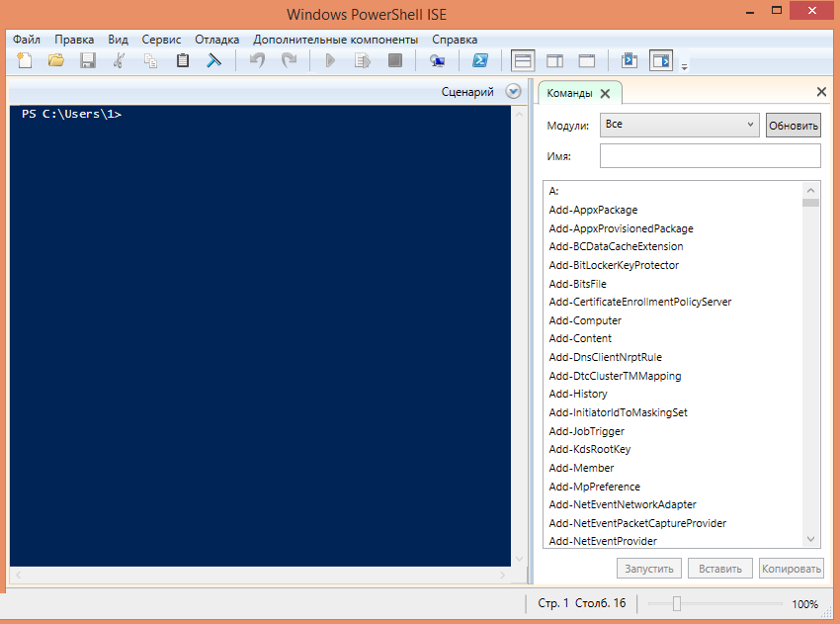Screen dimensions: 840x624
Task: Select the A: entry in list
Action: coord(554,191)
